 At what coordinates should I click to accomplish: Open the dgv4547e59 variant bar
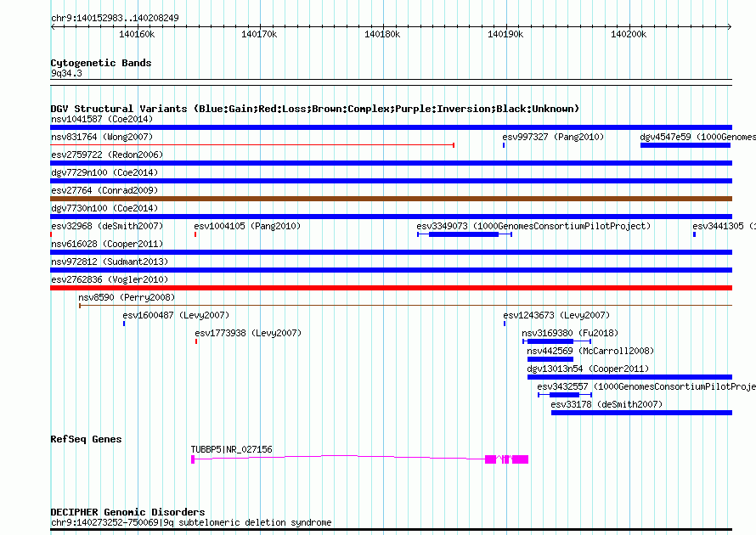[685, 145]
